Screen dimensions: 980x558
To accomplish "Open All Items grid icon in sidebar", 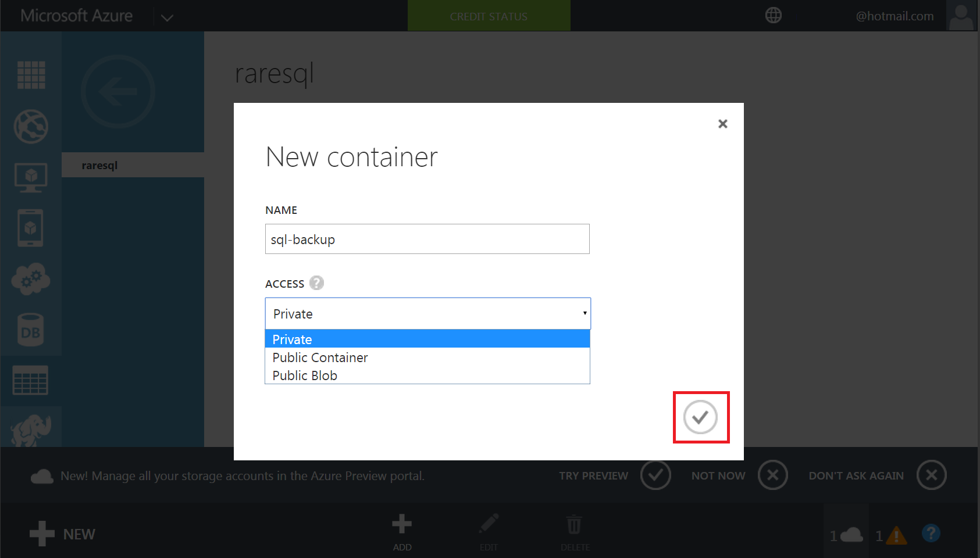I will point(31,75).
